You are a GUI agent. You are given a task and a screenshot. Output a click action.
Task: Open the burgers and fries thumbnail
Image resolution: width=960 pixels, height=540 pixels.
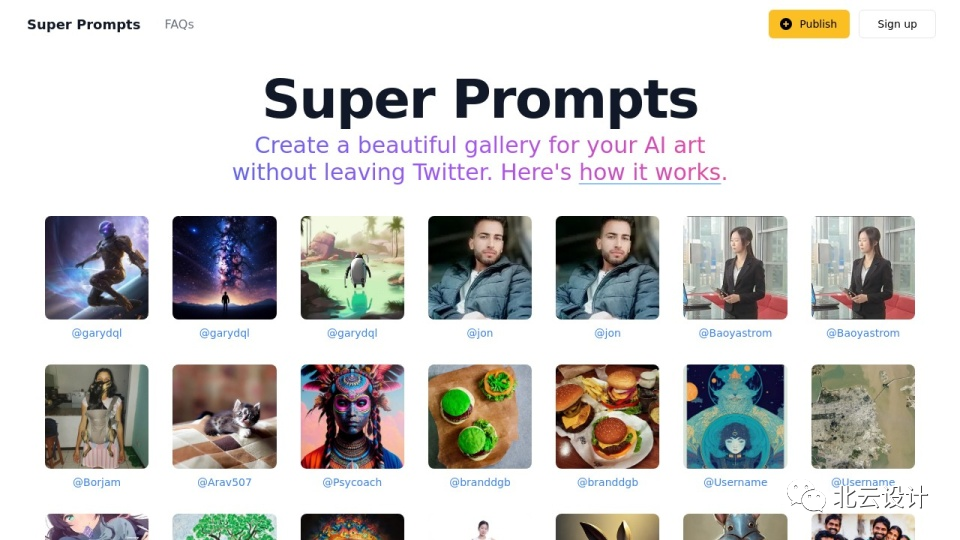[607, 416]
